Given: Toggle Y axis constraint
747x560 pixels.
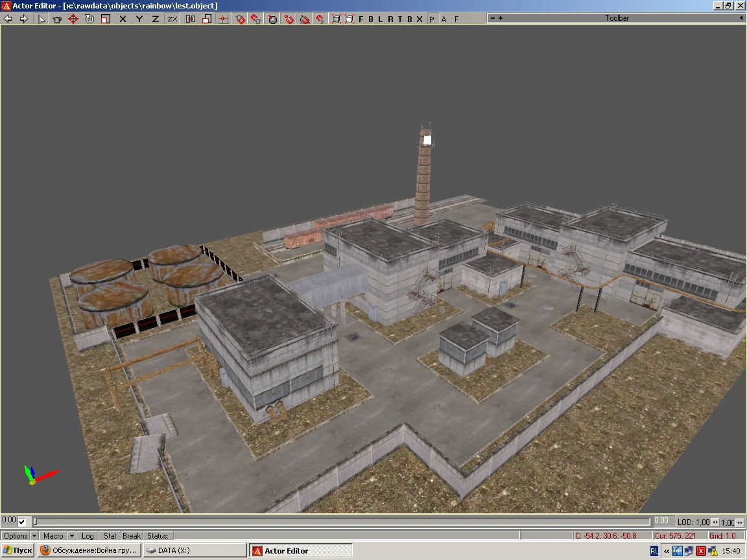Looking at the screenshot, I should click(139, 19).
